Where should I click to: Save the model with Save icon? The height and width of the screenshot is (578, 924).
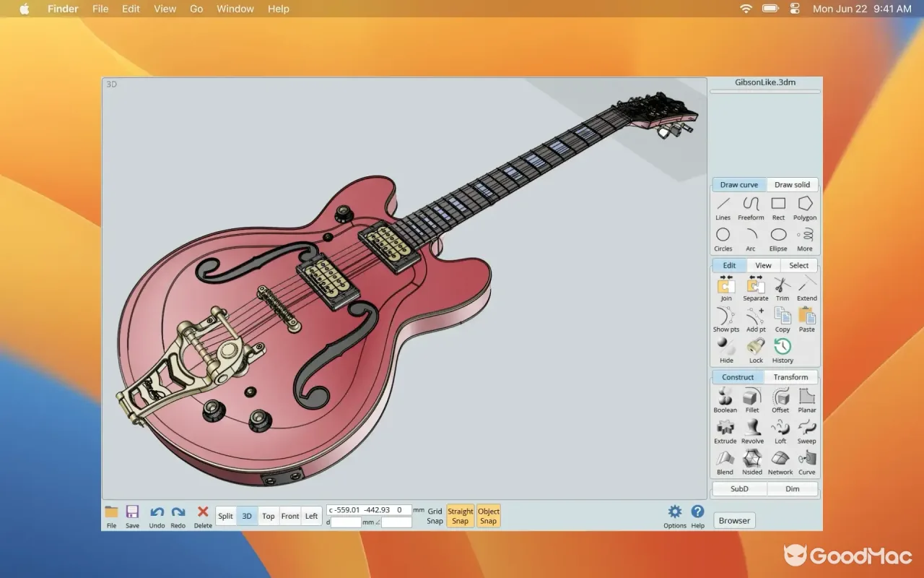point(132,517)
